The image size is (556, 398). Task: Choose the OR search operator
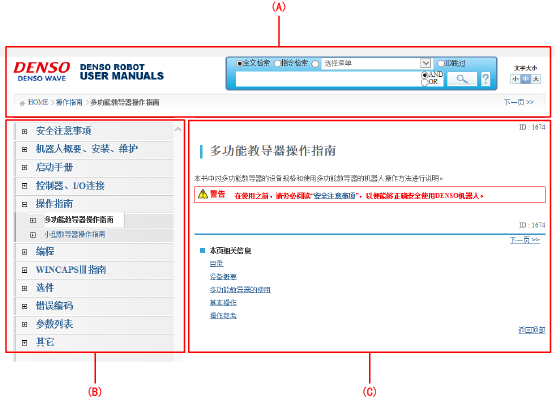(x=424, y=82)
